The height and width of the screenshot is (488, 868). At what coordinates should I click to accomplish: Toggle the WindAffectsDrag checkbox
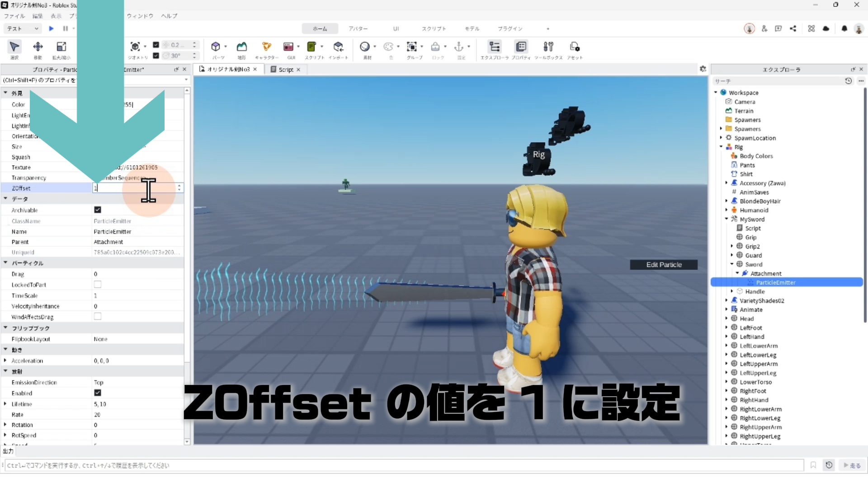click(x=98, y=317)
